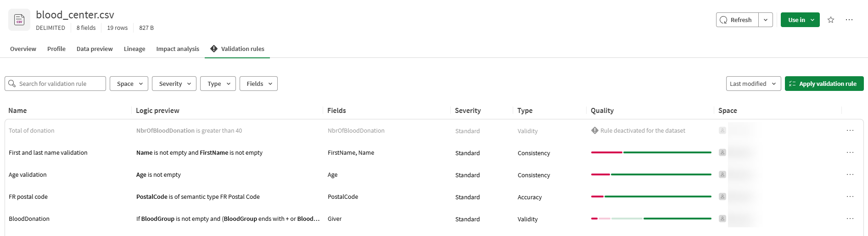868x236 pixels.
Task: Expand the Space filter dropdown
Action: [x=129, y=84]
